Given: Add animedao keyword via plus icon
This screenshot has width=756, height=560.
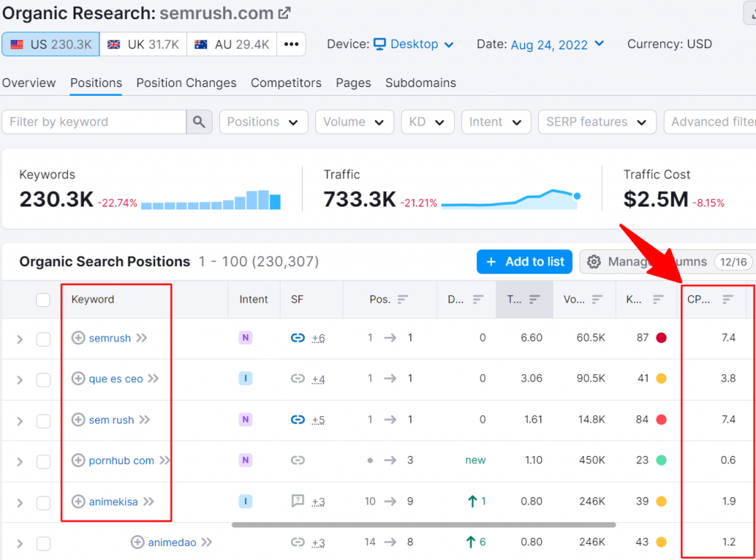Looking at the screenshot, I should [137, 542].
